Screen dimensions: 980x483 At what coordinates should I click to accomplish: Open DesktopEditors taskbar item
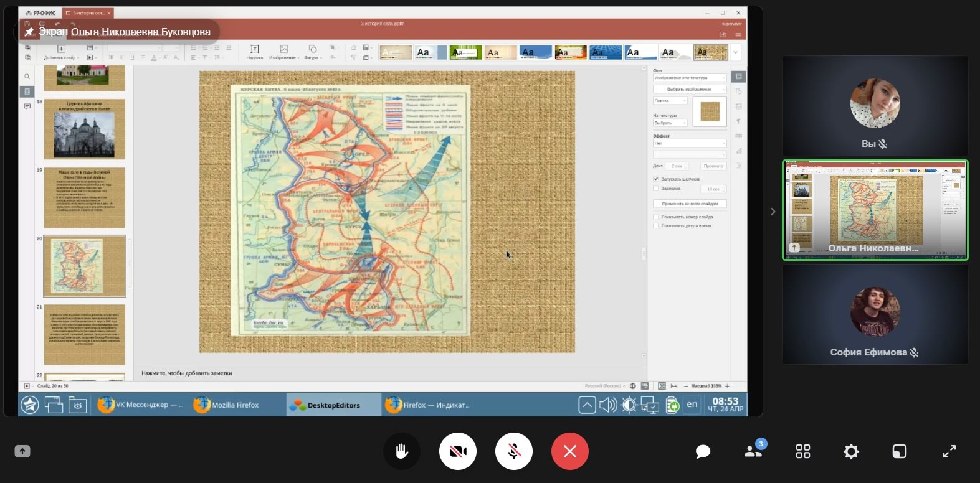333,405
